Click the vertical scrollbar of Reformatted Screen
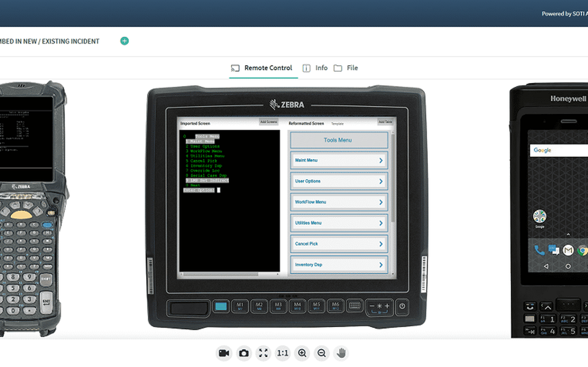Image resolution: width=588 pixels, height=367 pixels. (393, 178)
